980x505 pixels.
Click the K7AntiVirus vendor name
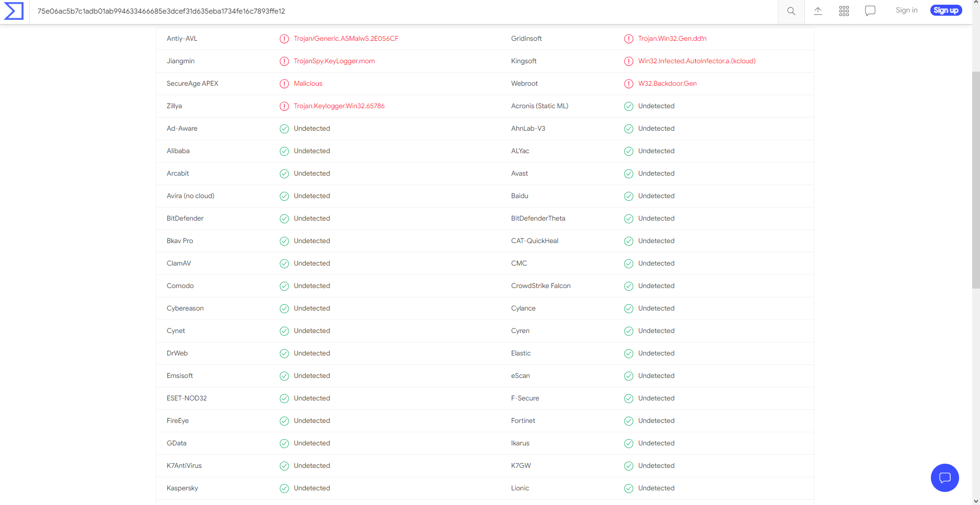pos(184,466)
